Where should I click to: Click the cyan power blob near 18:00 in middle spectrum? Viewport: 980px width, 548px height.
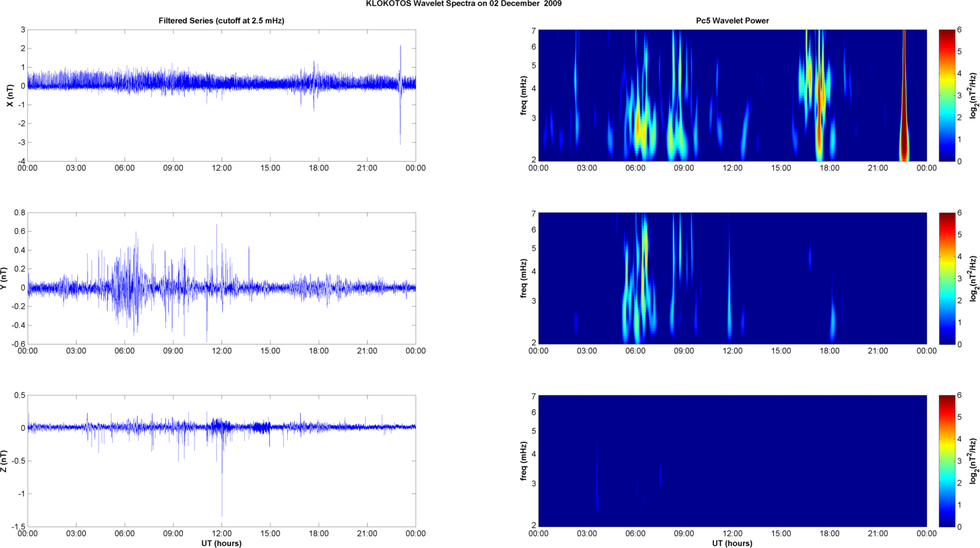832,319
